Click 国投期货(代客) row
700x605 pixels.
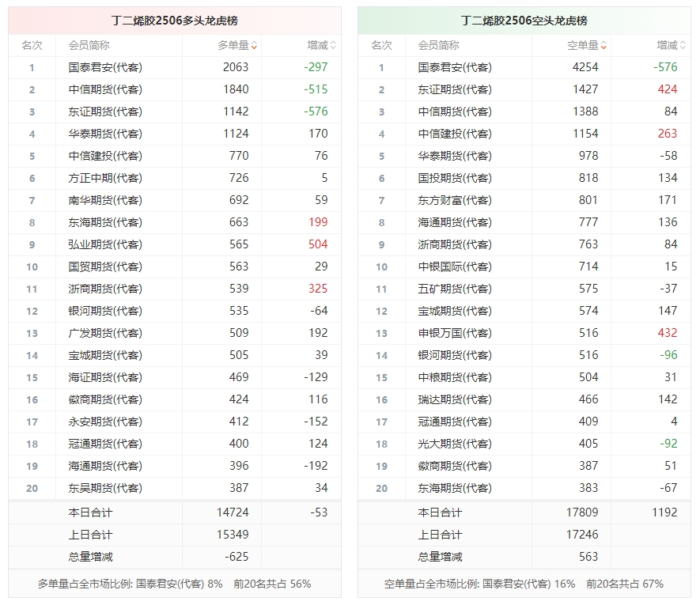tap(524, 178)
